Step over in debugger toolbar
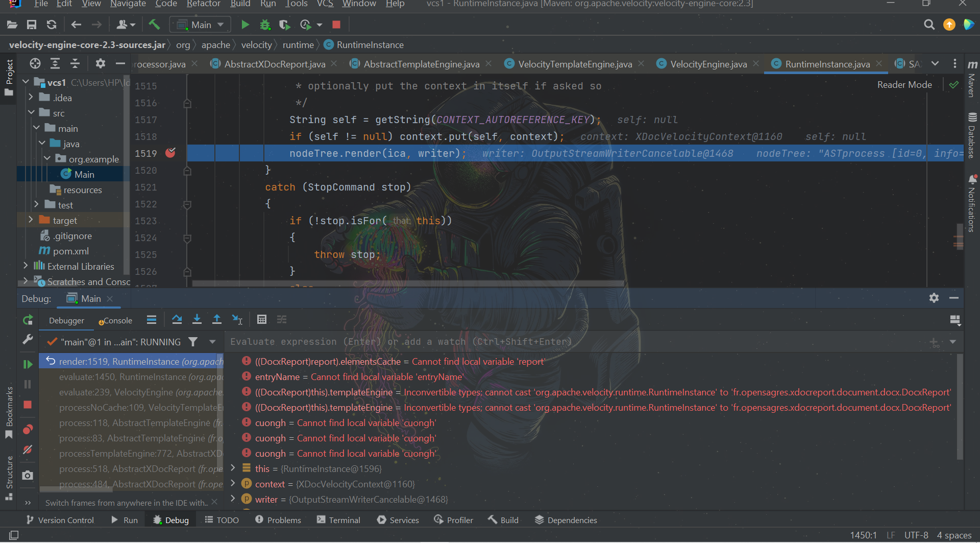The width and height of the screenshot is (980, 543). 177,320
